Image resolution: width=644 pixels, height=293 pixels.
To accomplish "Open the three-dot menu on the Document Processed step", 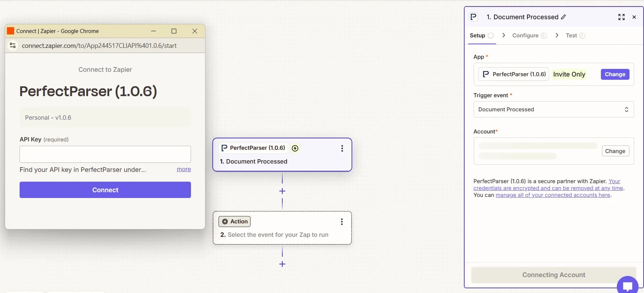I will click(342, 148).
